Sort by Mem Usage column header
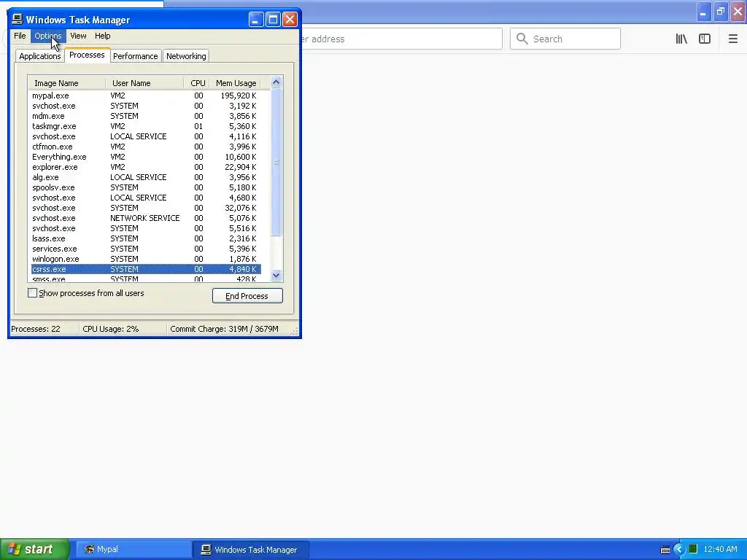The width and height of the screenshot is (747, 560). 236,83
